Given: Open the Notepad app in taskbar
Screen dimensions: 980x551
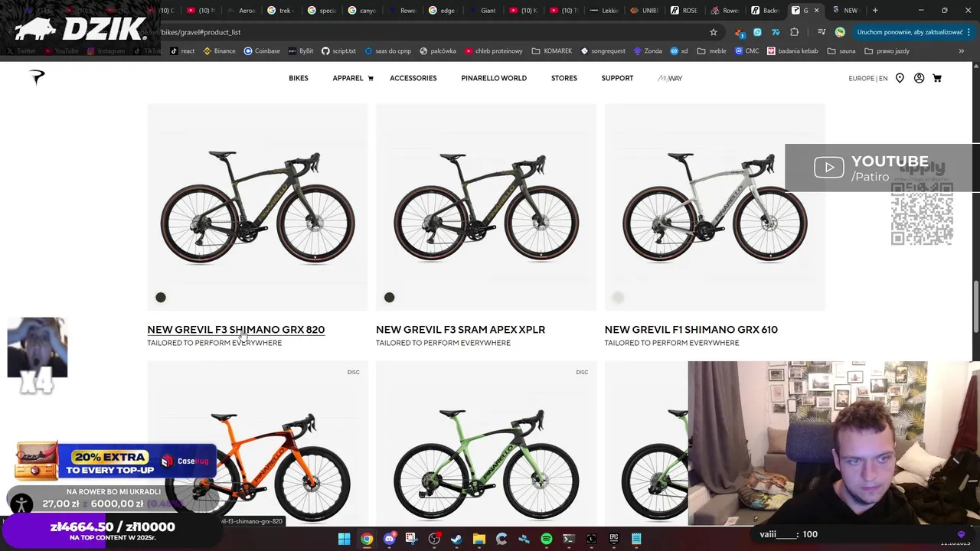Looking at the screenshot, I should click(x=636, y=539).
